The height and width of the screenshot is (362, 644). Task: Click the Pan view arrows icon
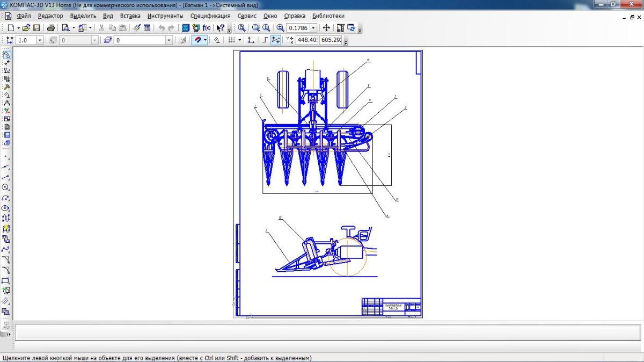(x=326, y=28)
